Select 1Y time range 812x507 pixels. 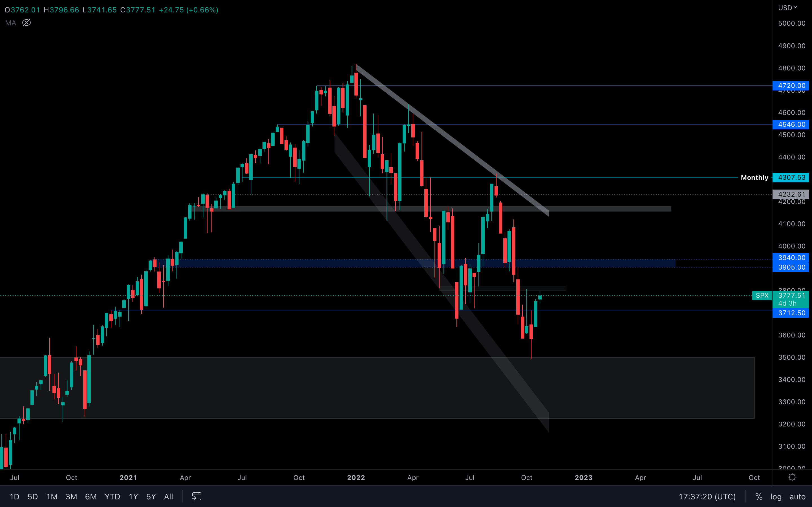(133, 497)
